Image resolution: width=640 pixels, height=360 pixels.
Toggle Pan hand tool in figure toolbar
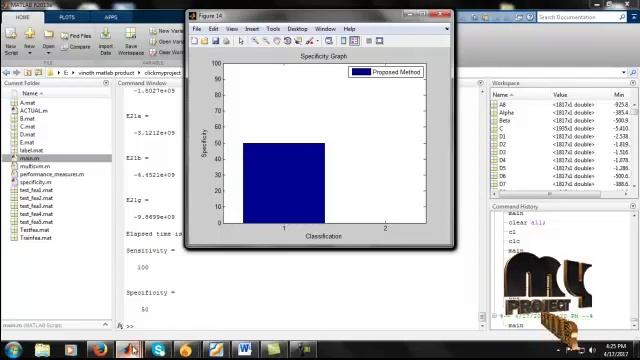coord(277,41)
